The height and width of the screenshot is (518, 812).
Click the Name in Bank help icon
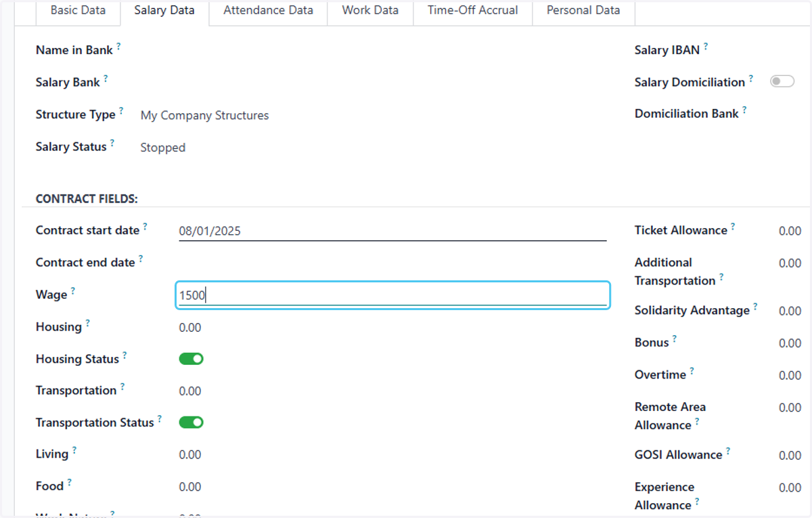pos(119,46)
